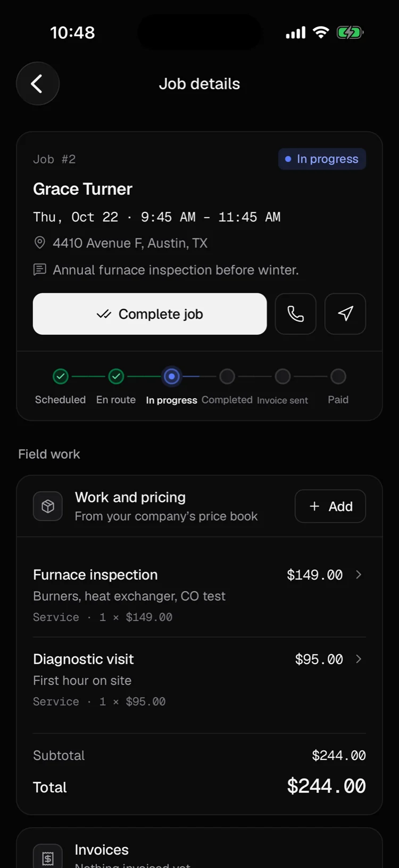Tap the Wi-Fi status icon
Screen dimensions: 399x868
[x=321, y=32]
